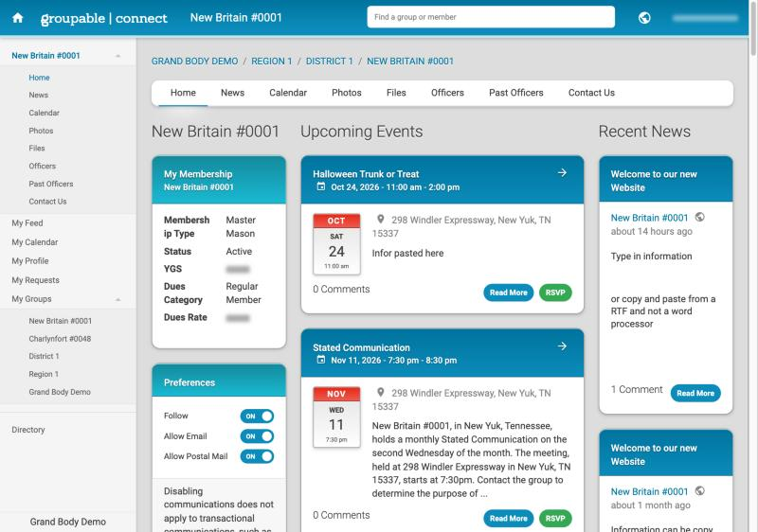
Task: Click location pin in Halloween event address
Action: click(381, 220)
